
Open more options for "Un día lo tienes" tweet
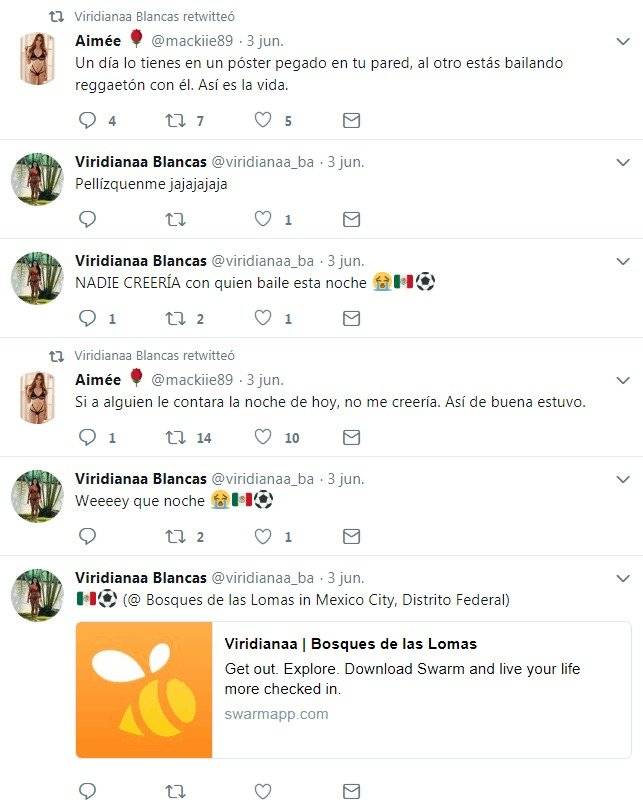tap(622, 42)
